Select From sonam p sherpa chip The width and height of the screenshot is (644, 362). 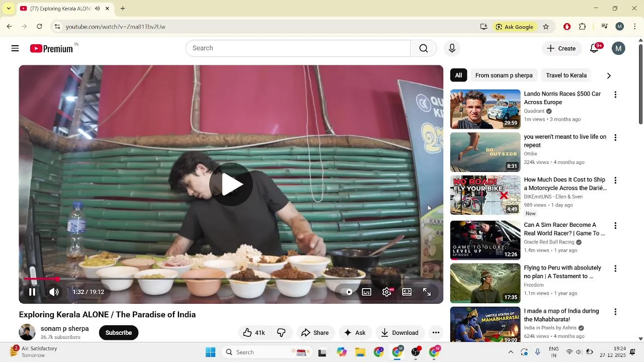pos(504,75)
